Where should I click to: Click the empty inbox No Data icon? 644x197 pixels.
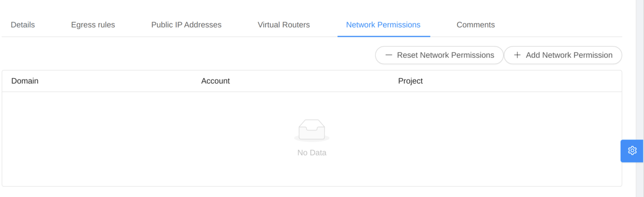click(311, 130)
